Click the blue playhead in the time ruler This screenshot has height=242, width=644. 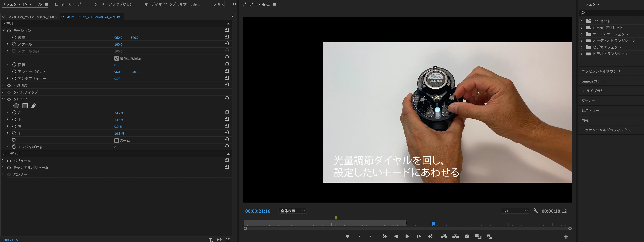tap(433, 224)
